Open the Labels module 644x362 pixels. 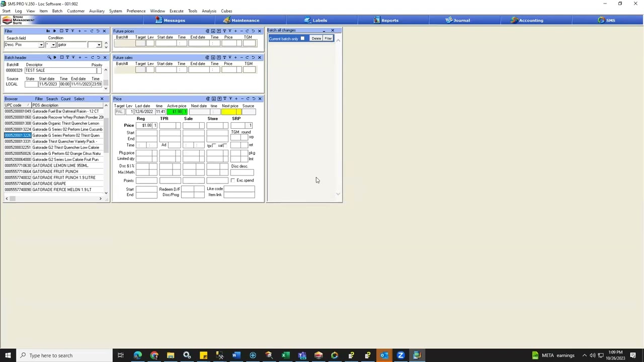coord(315,20)
